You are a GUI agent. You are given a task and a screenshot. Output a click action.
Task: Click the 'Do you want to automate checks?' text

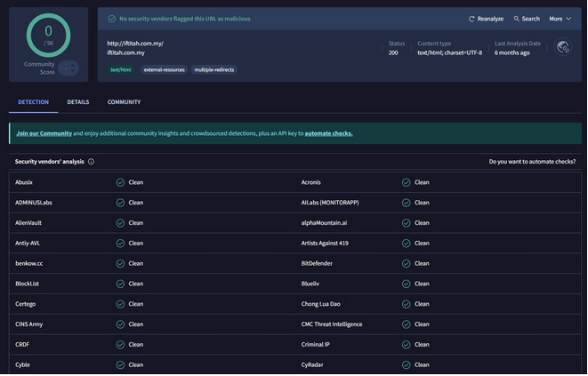pyautogui.click(x=532, y=162)
